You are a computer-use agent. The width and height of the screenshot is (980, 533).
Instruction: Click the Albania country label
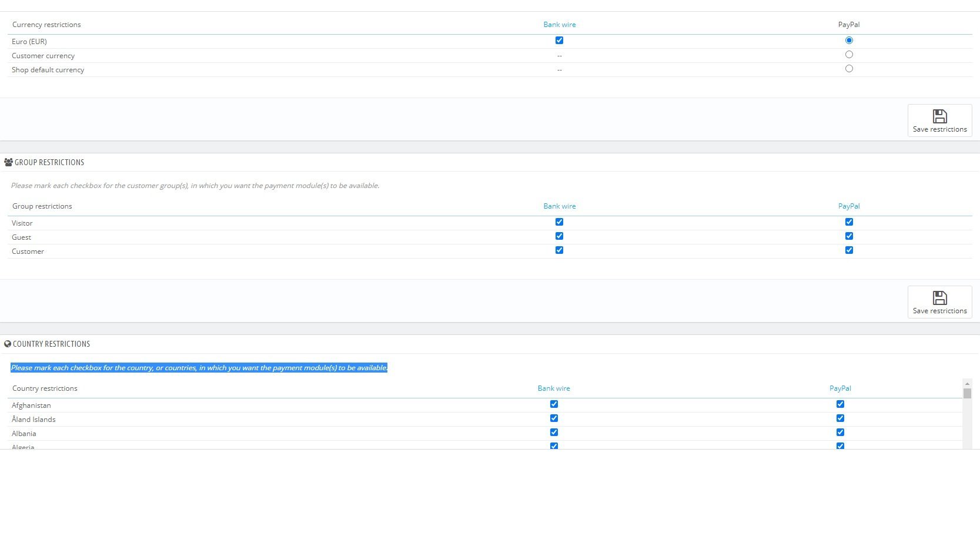click(24, 434)
